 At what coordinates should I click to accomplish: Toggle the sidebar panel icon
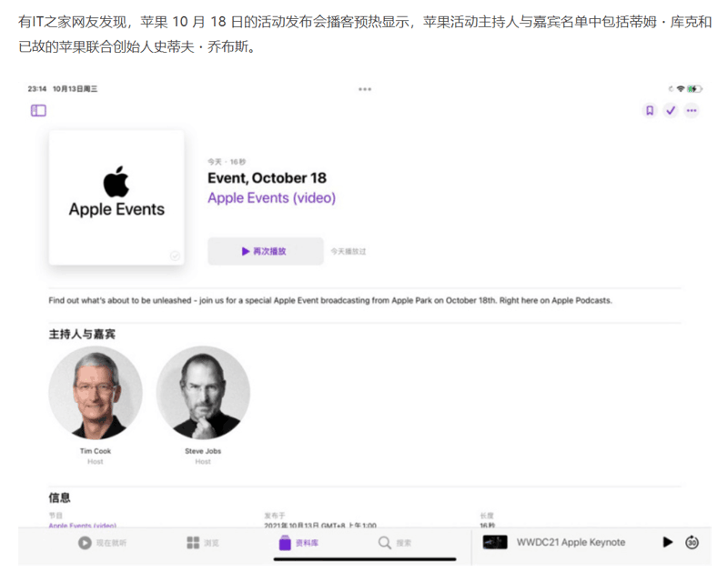38,110
